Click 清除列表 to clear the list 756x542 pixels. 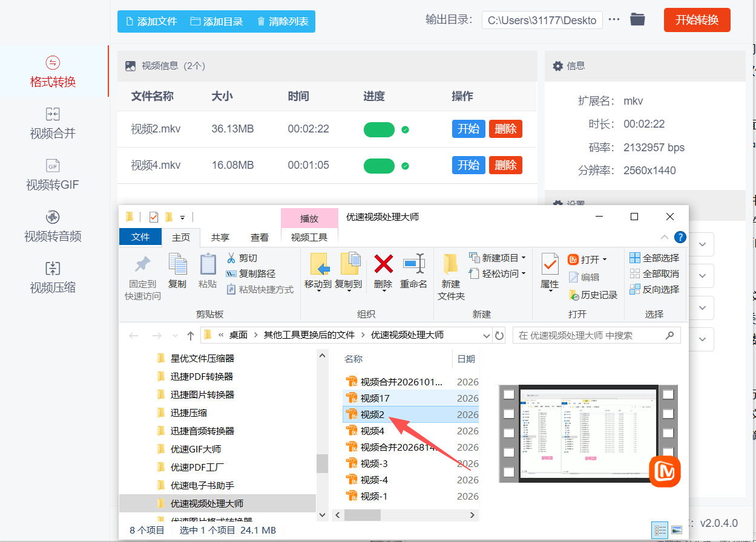[x=283, y=21]
